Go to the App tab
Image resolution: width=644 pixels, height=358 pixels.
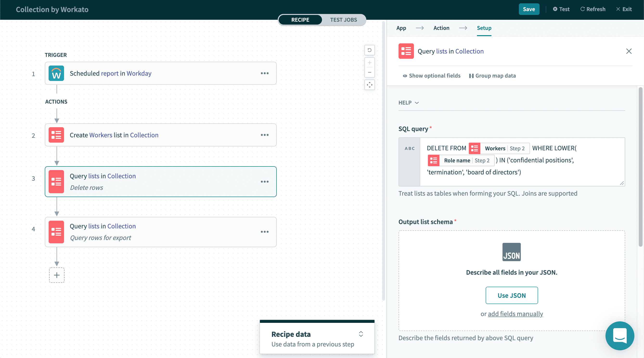coord(401,28)
